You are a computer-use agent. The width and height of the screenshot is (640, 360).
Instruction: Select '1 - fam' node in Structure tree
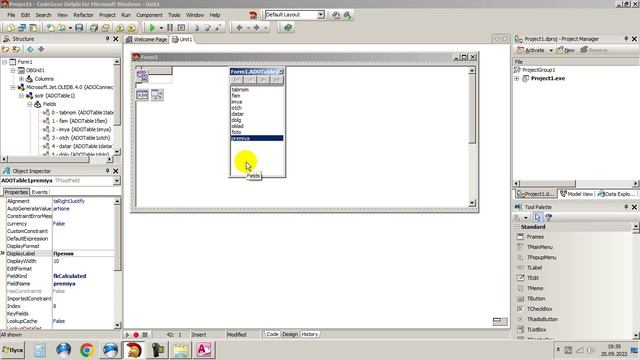(79, 121)
